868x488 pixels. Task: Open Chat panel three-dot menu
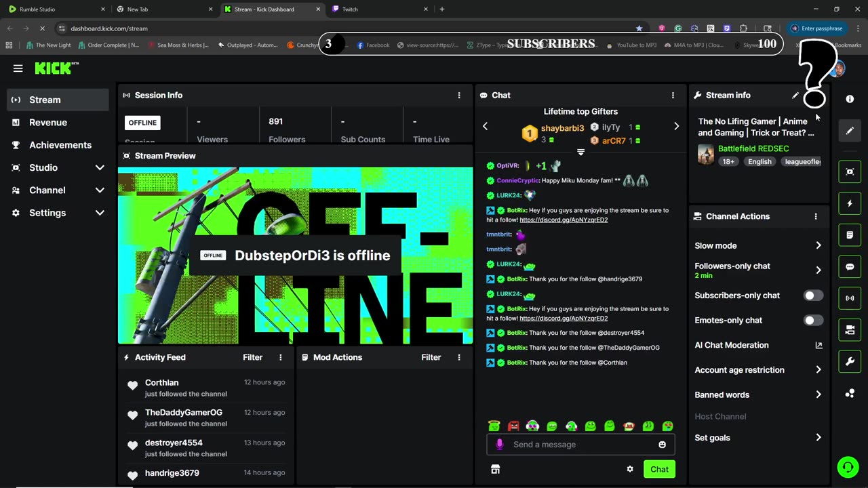[673, 96]
